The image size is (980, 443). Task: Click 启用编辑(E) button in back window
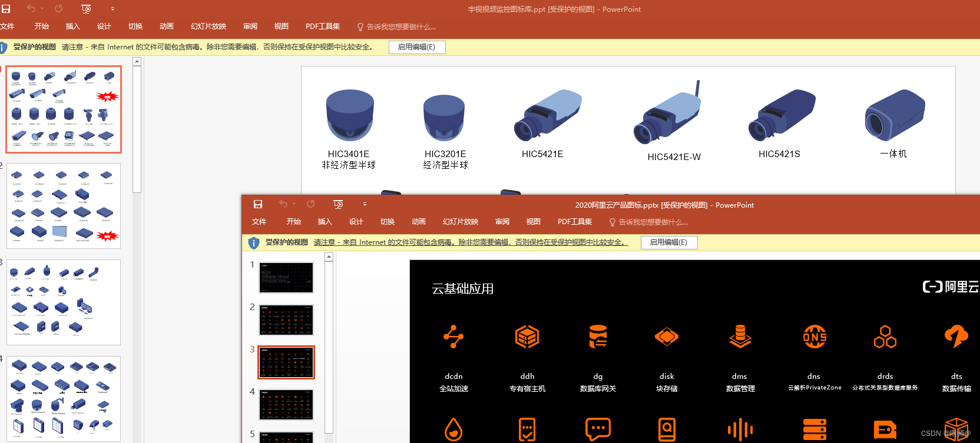(x=417, y=47)
